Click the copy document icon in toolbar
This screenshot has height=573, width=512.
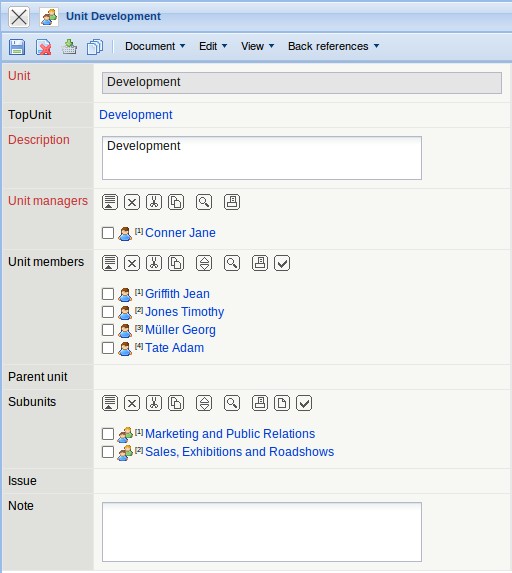click(95, 47)
